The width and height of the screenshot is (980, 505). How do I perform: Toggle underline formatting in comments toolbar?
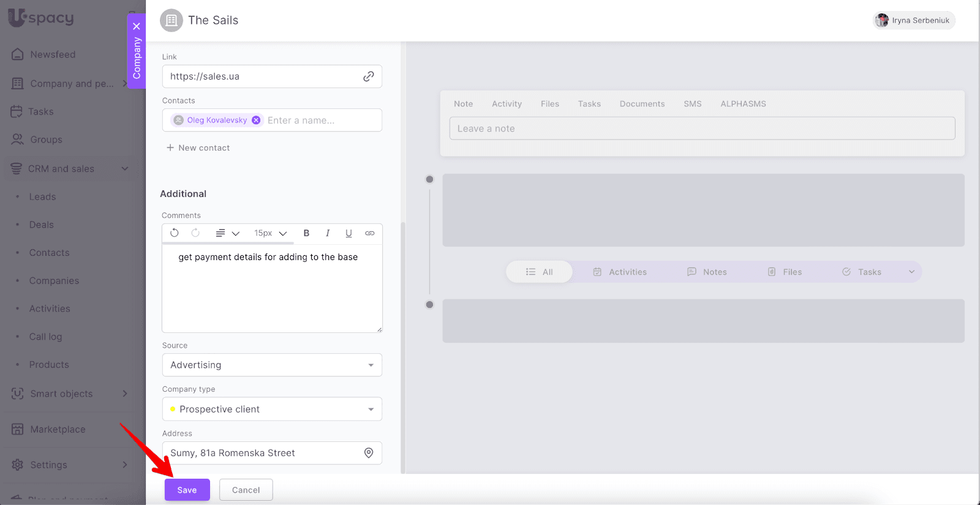point(349,233)
